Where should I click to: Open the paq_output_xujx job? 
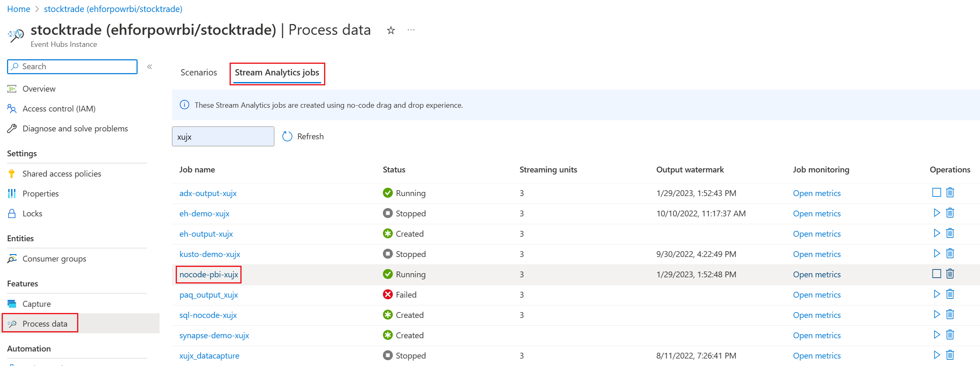coord(208,295)
